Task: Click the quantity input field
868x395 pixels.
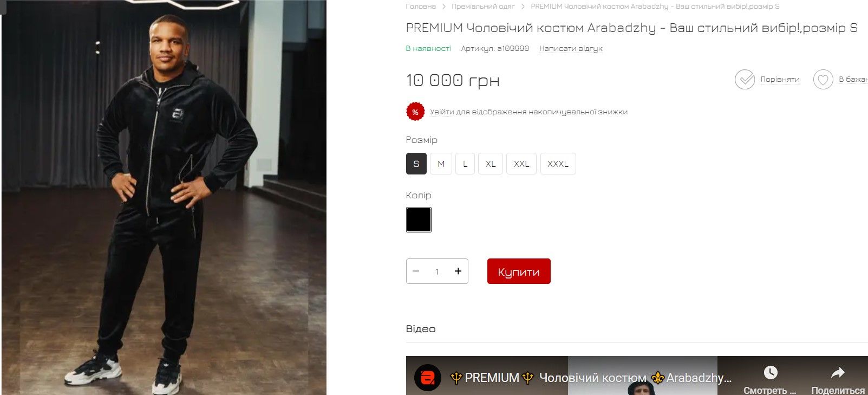Action: click(x=437, y=271)
